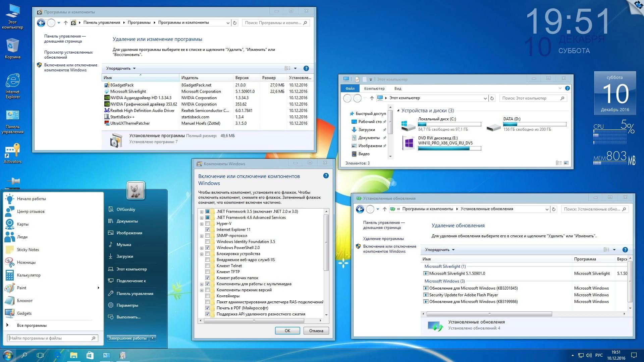644x362 pixels.
Task: Enable Контейнеры checkbox
Action: pos(207,296)
